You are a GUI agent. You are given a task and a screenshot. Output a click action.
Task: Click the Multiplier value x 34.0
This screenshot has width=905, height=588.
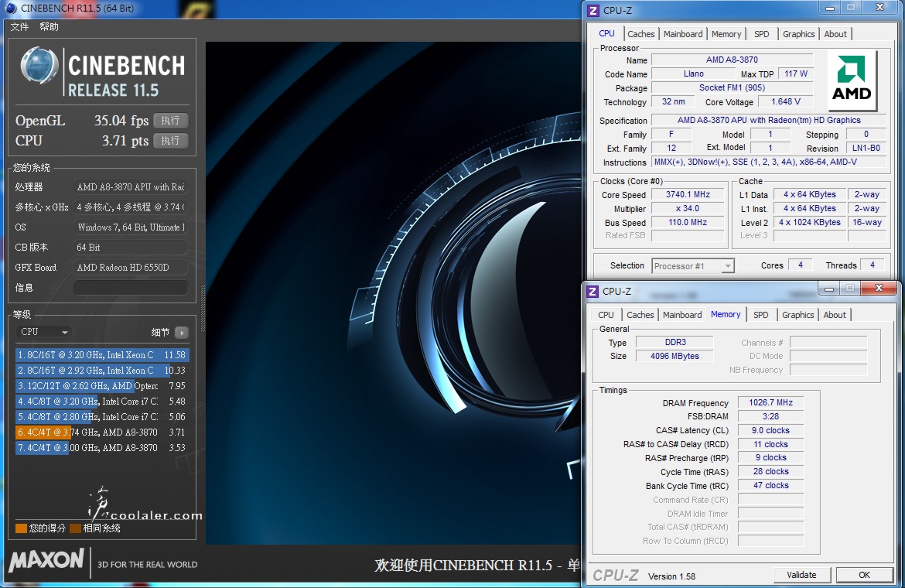tap(688, 208)
